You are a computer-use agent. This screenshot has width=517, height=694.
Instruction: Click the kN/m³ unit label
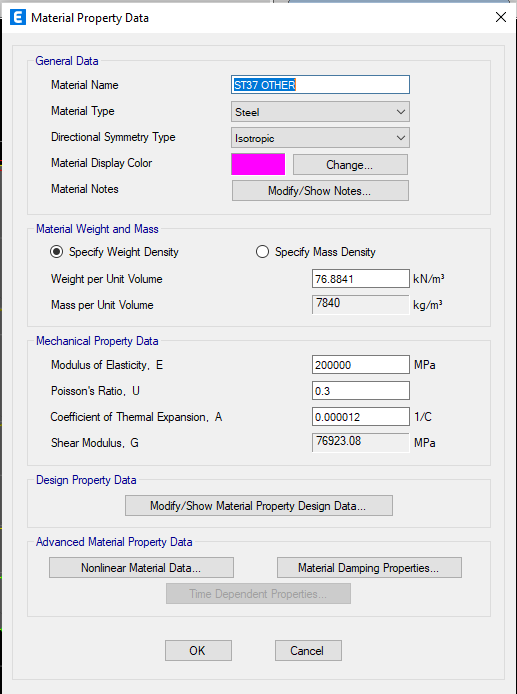coord(428,278)
